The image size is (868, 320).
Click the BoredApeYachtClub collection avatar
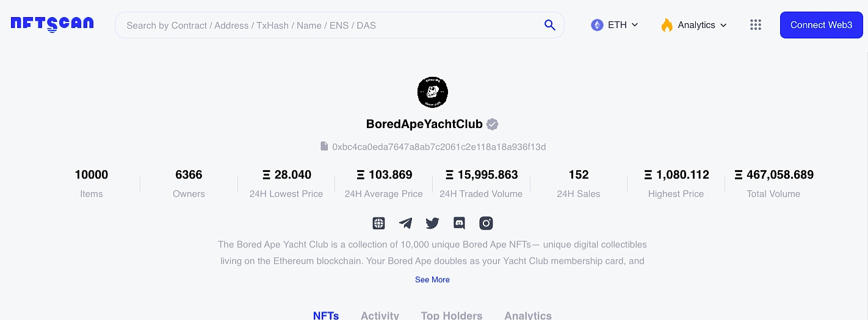(433, 93)
